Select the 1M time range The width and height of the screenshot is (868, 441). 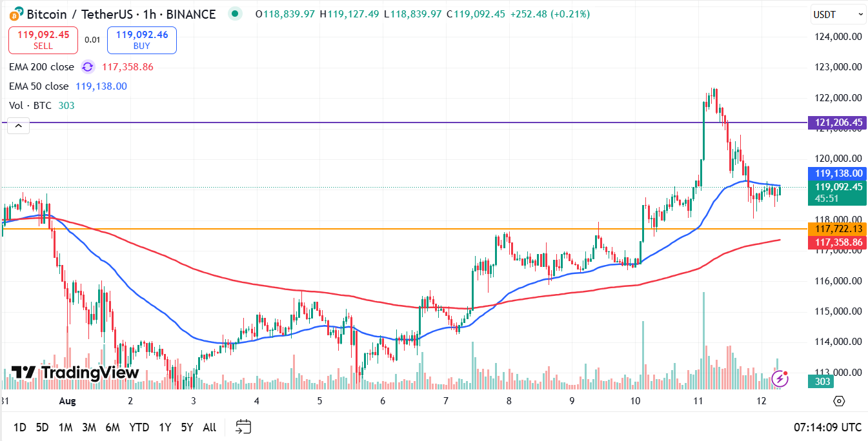point(65,427)
